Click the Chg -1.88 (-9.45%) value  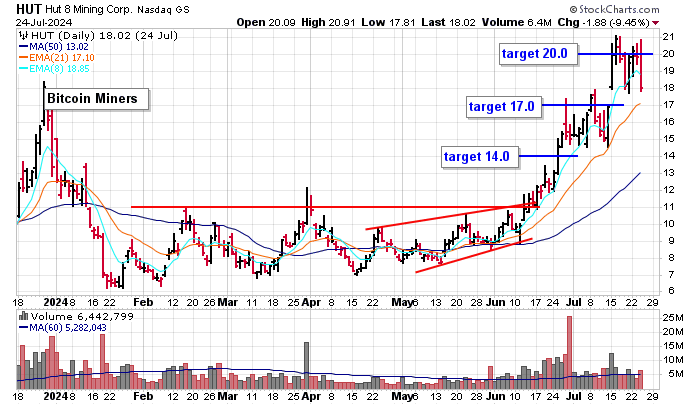[603, 22]
